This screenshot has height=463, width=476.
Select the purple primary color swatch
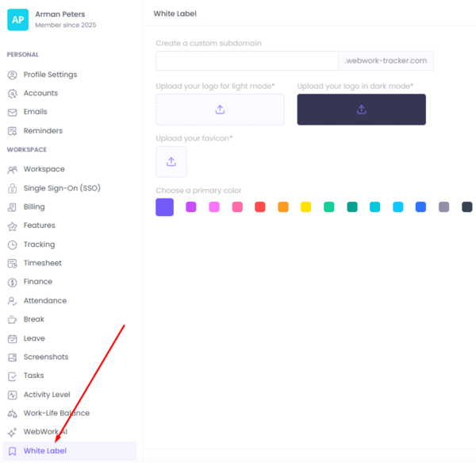[190, 207]
